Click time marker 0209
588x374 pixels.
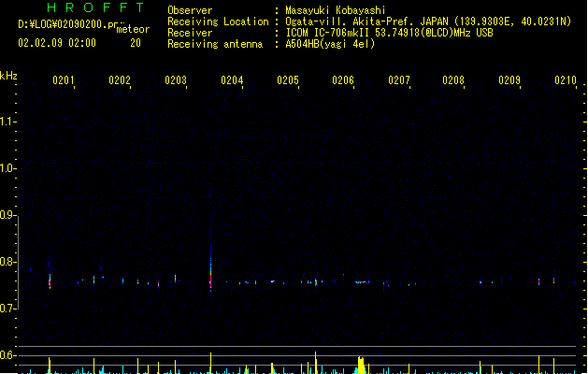pyautogui.click(x=509, y=80)
